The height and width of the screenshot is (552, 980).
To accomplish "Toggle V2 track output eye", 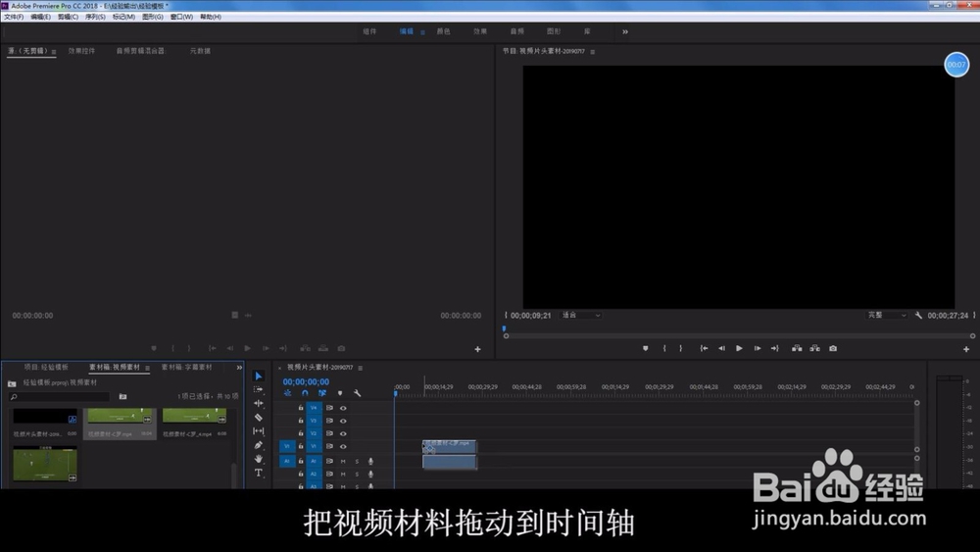I will pos(343,433).
